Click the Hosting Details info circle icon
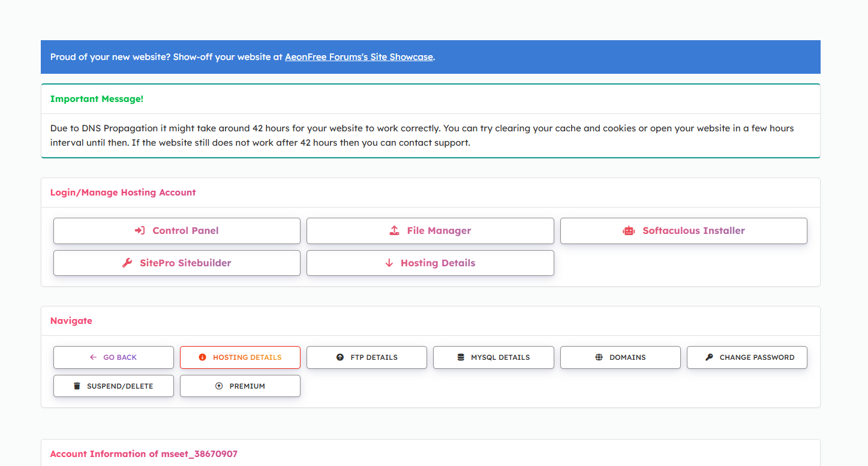Image resolution: width=868 pixels, height=466 pixels. [202, 357]
